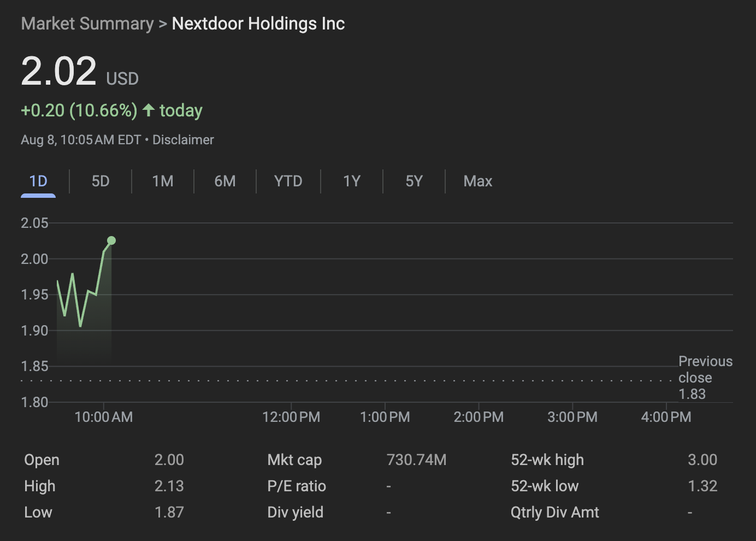The image size is (756, 541).
Task: Click the Low value 1.87
Action: coord(169,513)
